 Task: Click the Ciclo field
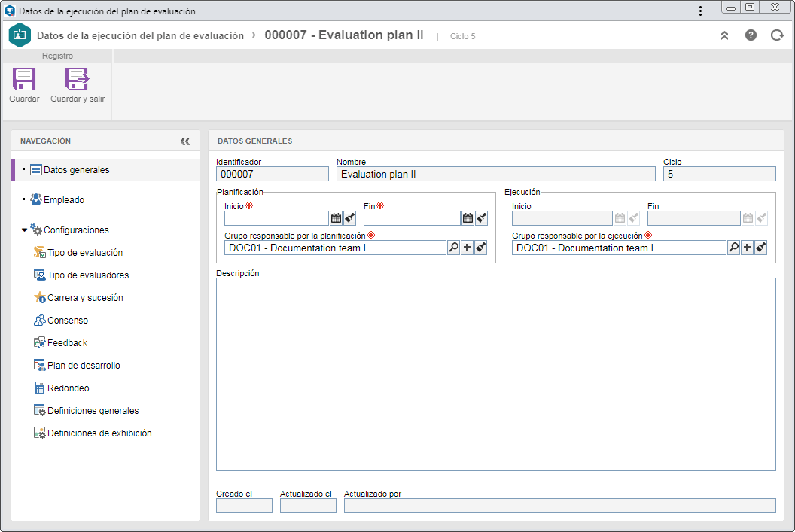(x=720, y=175)
